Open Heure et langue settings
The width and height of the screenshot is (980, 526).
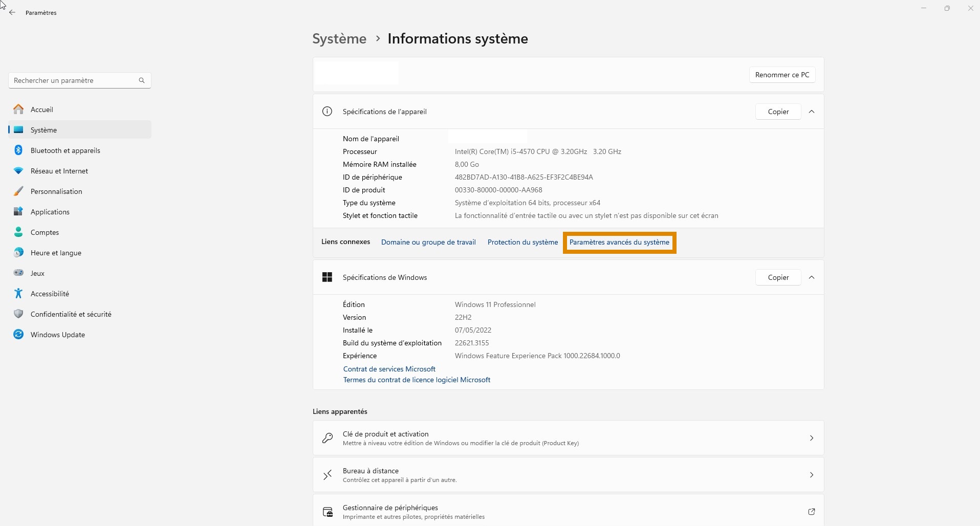click(55, 252)
